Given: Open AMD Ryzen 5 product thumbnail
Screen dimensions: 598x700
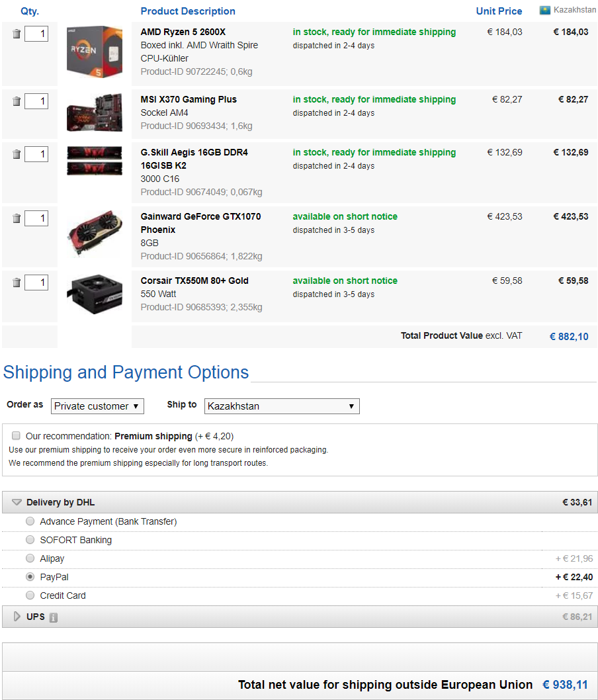Looking at the screenshot, I should click(x=95, y=52).
